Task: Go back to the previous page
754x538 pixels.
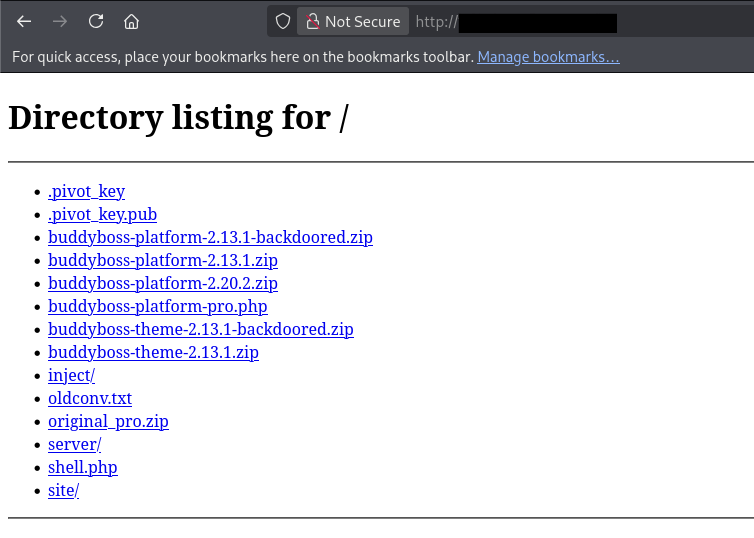Action: pyautogui.click(x=24, y=22)
